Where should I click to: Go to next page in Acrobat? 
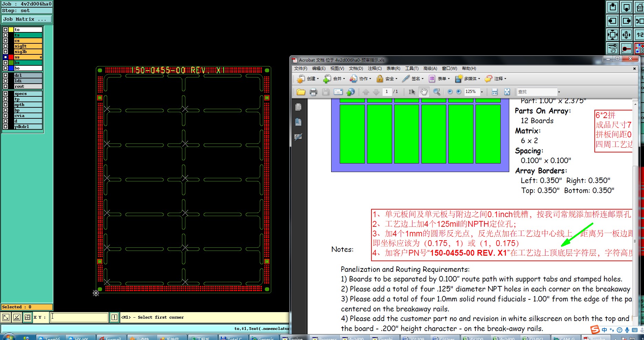376,92
